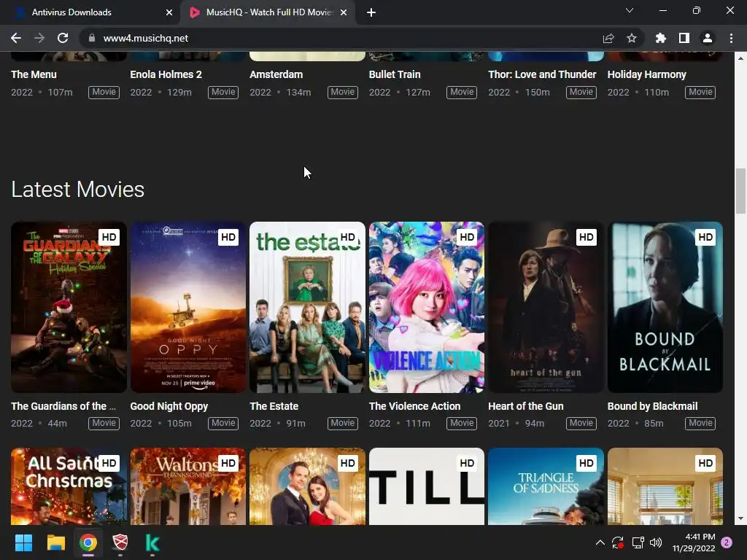The width and height of the screenshot is (747, 560).
Task: Click the Enola Holmes 2 title
Action: coord(166,74)
